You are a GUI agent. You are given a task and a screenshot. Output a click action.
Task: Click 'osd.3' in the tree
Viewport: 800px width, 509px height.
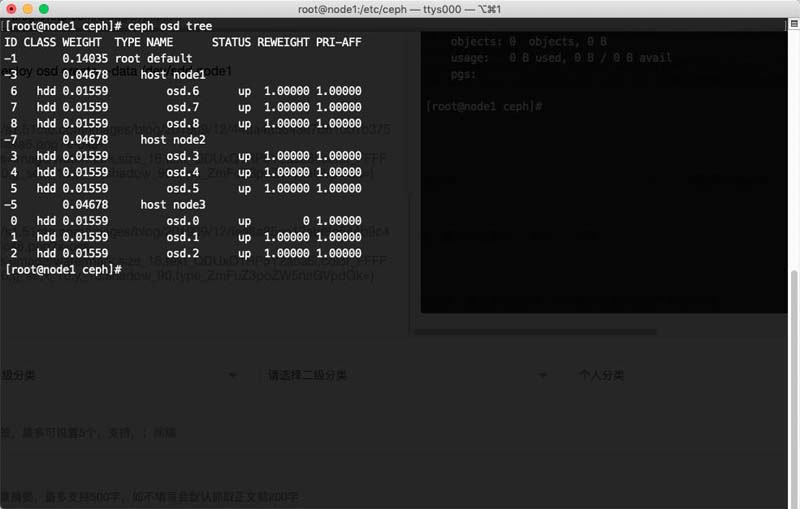[183, 156]
